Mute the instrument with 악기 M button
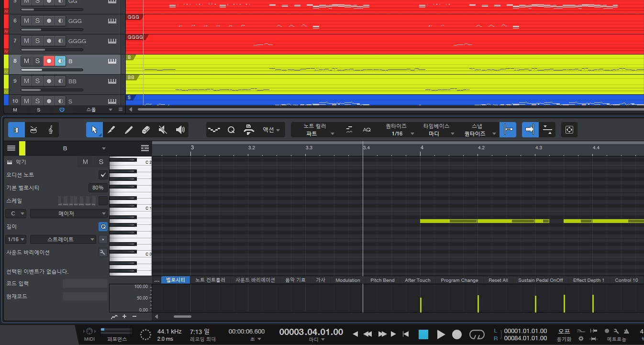Screen dimensions: 644x345 click(x=85, y=162)
